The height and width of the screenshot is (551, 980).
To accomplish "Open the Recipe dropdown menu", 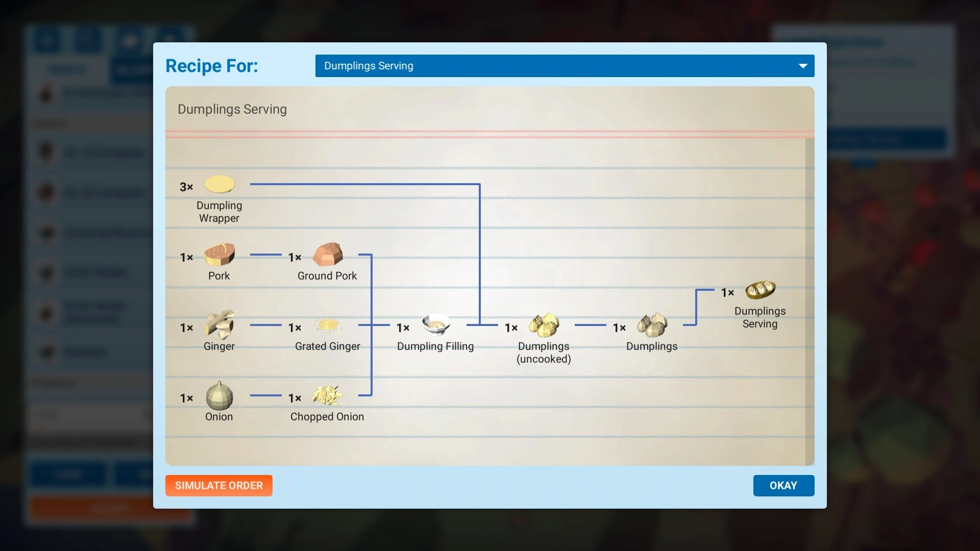I will point(565,65).
